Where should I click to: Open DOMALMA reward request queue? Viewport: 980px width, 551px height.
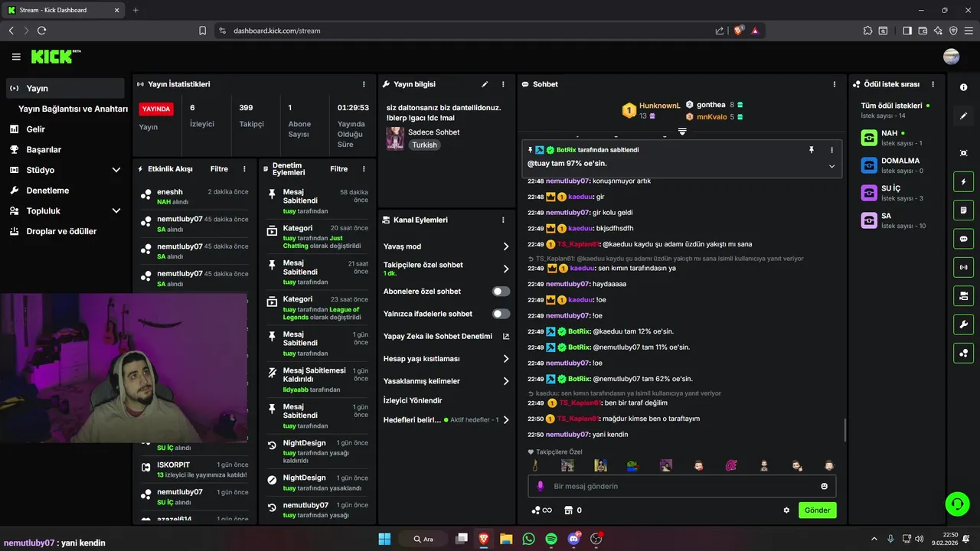coord(897,165)
